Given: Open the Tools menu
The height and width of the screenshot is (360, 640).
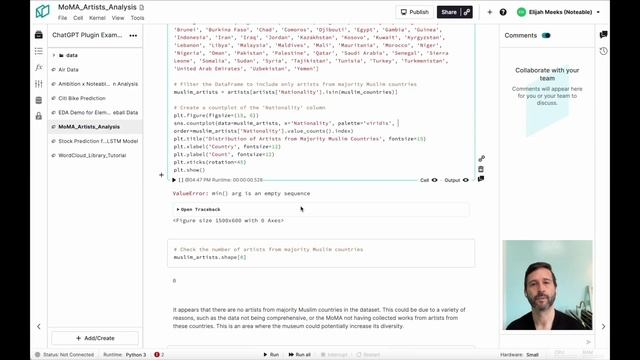Looking at the screenshot, I should pos(138,18).
